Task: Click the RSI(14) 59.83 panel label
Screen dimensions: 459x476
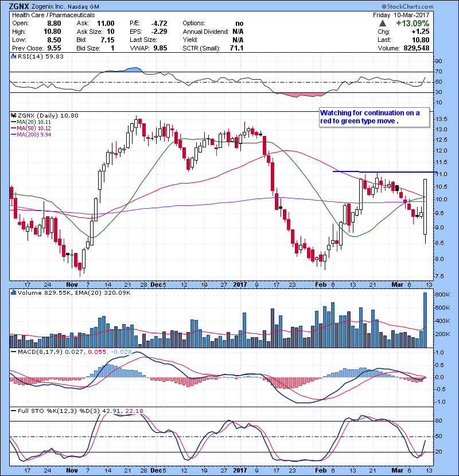Action: [x=40, y=56]
